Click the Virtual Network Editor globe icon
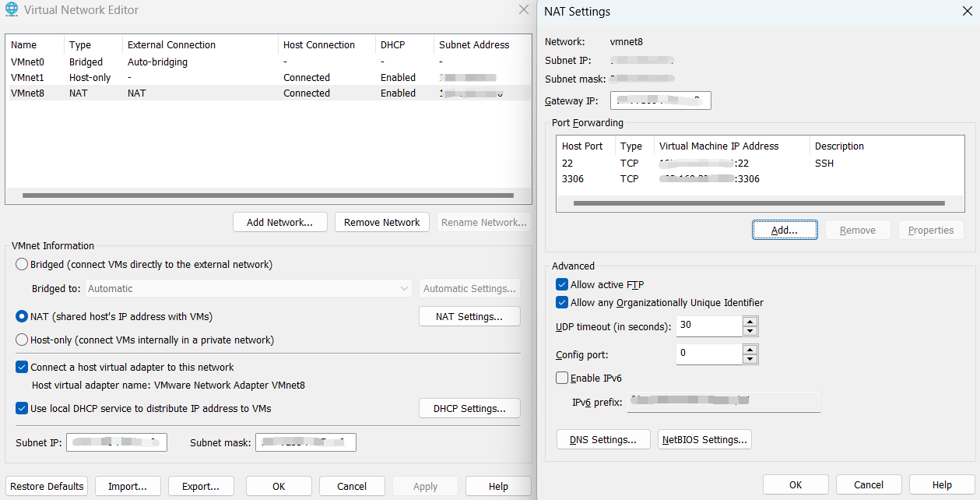Image resolution: width=980 pixels, height=500 pixels. click(12, 10)
